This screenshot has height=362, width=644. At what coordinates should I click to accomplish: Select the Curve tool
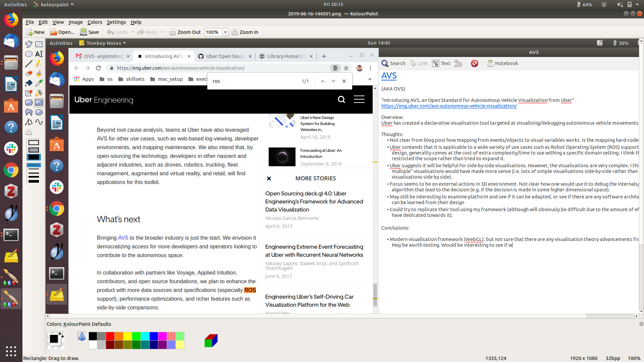[39, 122]
